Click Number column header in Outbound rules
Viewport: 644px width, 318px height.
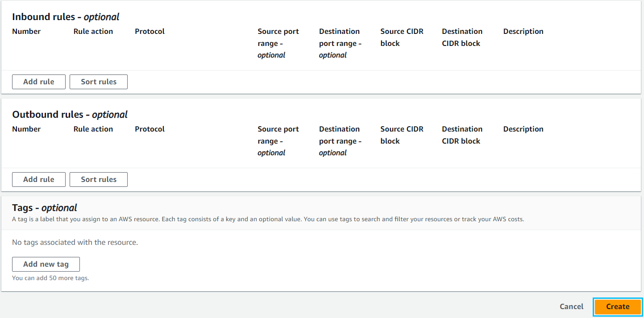[26, 129]
